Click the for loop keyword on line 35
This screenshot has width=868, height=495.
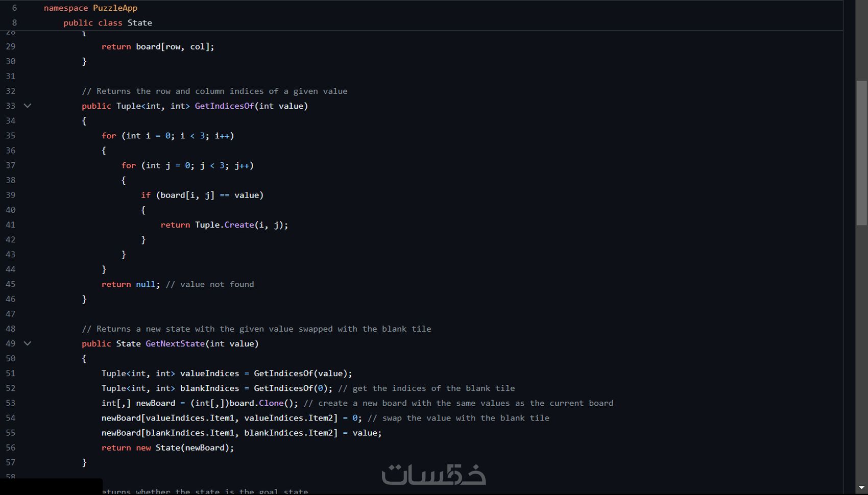108,135
